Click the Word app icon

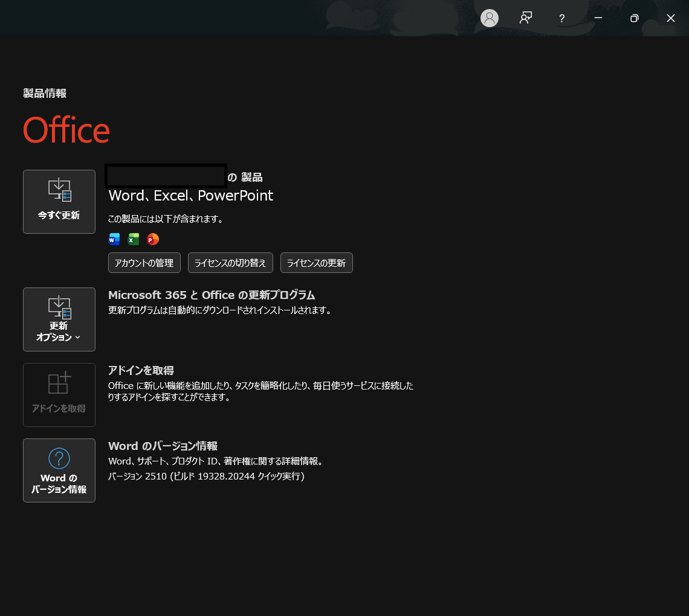[114, 239]
